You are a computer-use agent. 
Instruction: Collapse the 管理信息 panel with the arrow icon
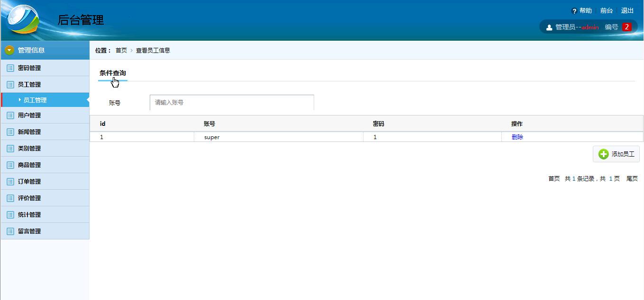(x=9, y=50)
